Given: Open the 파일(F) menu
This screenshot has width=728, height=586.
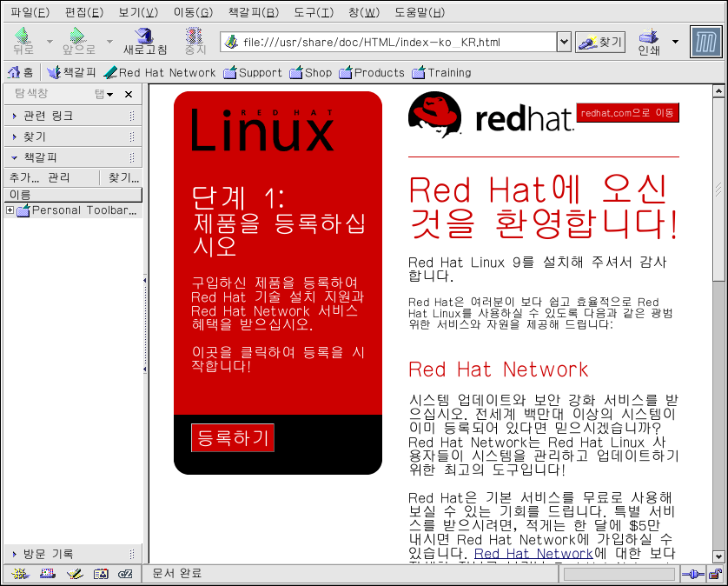Looking at the screenshot, I should coord(30,12).
